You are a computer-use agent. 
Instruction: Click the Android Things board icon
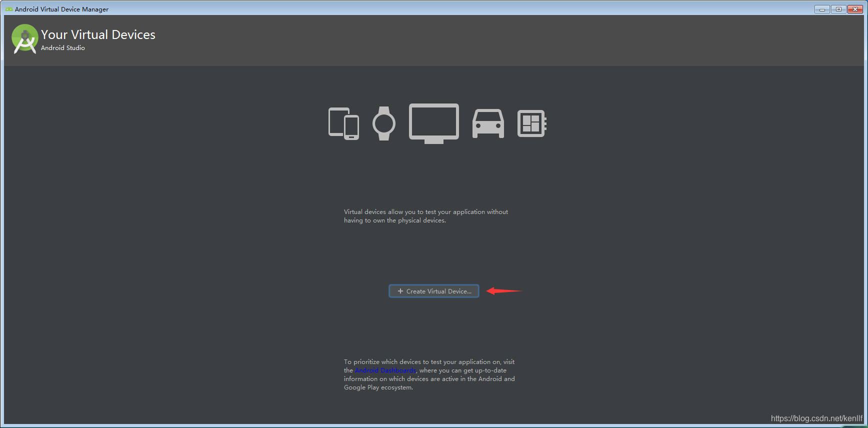coord(531,123)
